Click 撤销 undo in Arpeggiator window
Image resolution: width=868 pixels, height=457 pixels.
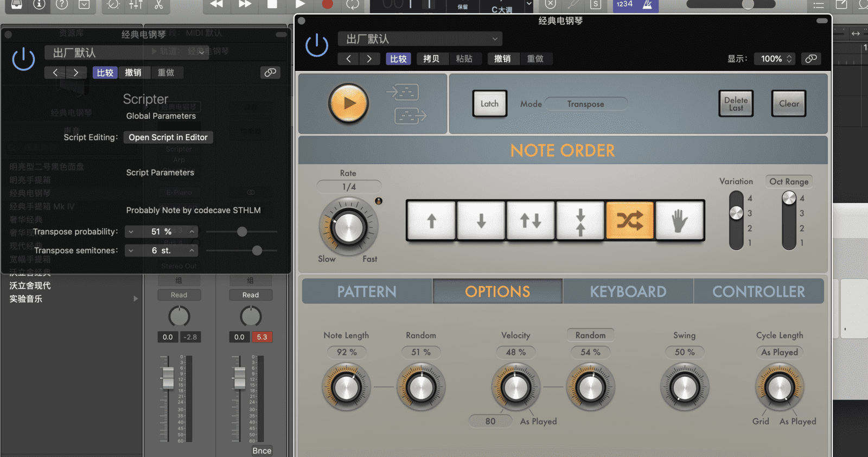[502, 59]
